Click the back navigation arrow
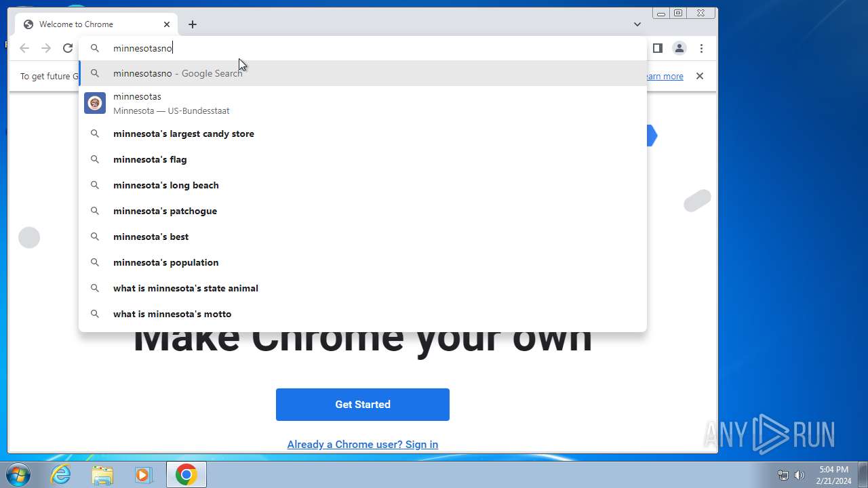868x488 pixels. [24, 48]
